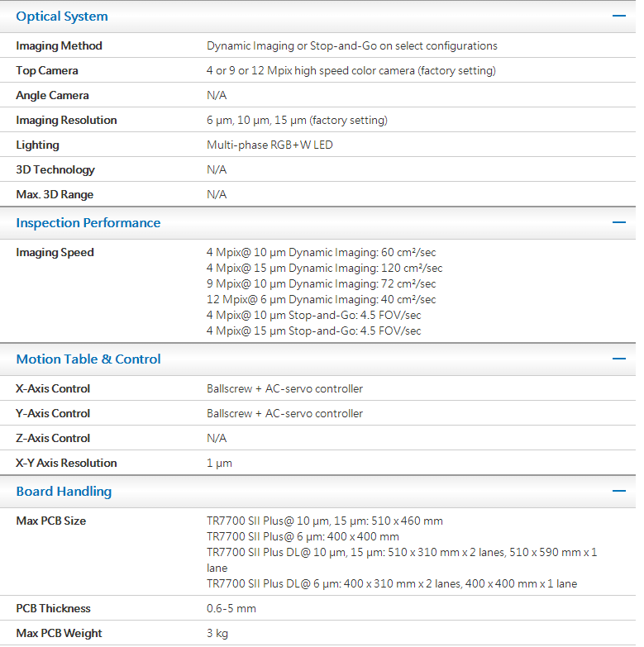Select N/A value for Z-Axis Control
644x647 pixels.
click(x=217, y=438)
